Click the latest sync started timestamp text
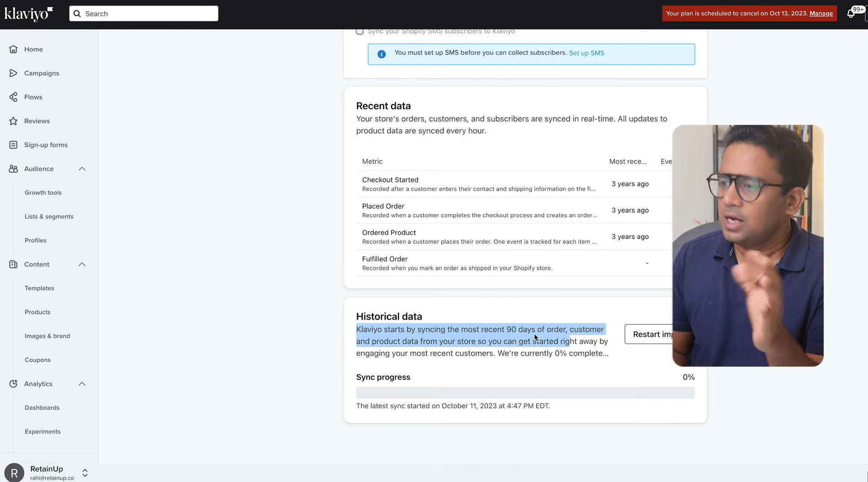Viewport: 868px width, 482px height. pos(453,406)
